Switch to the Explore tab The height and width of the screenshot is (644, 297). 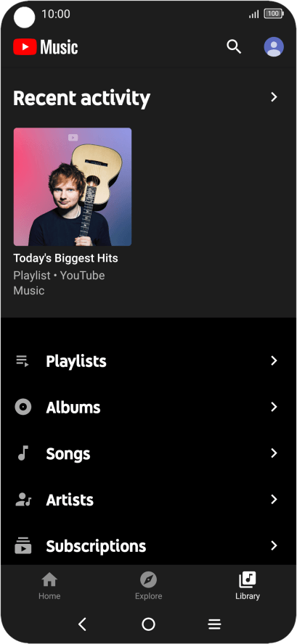(148, 586)
